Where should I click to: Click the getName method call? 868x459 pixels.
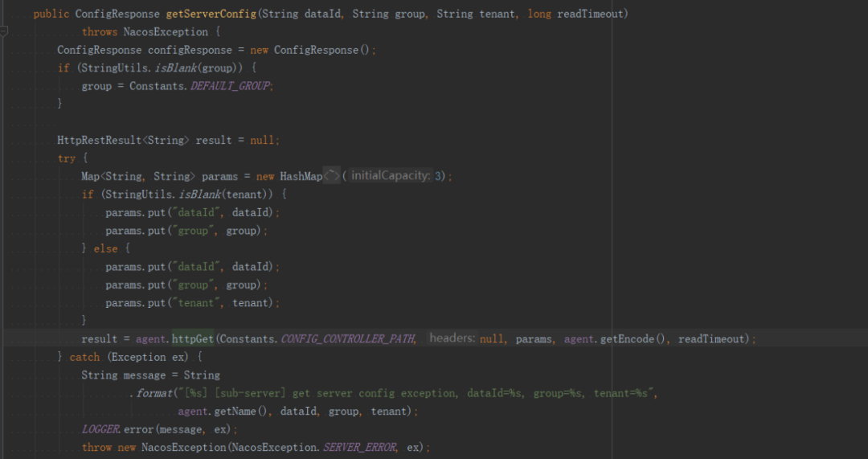pos(235,412)
